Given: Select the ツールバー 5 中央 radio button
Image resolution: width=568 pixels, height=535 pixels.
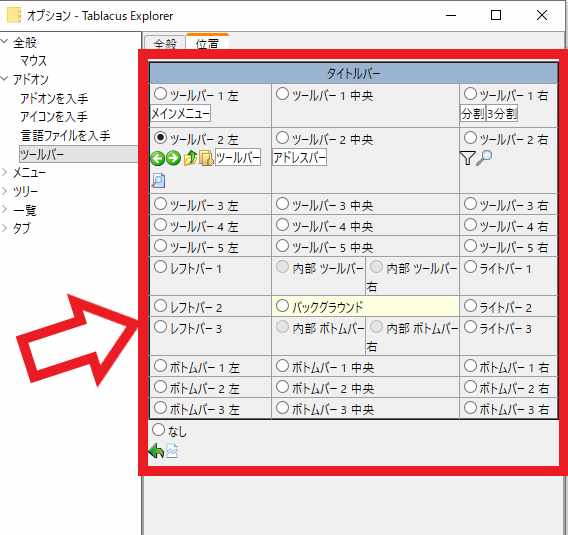Looking at the screenshot, I should pyautogui.click(x=282, y=246).
